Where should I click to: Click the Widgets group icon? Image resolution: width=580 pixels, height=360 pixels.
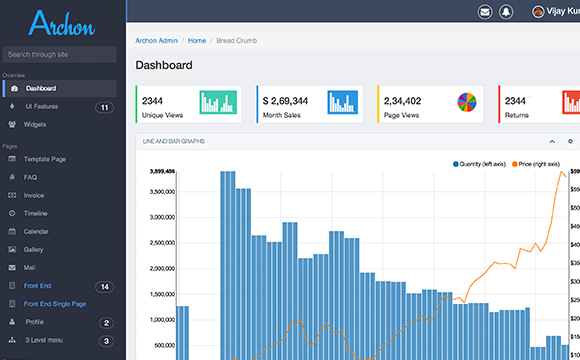12,124
